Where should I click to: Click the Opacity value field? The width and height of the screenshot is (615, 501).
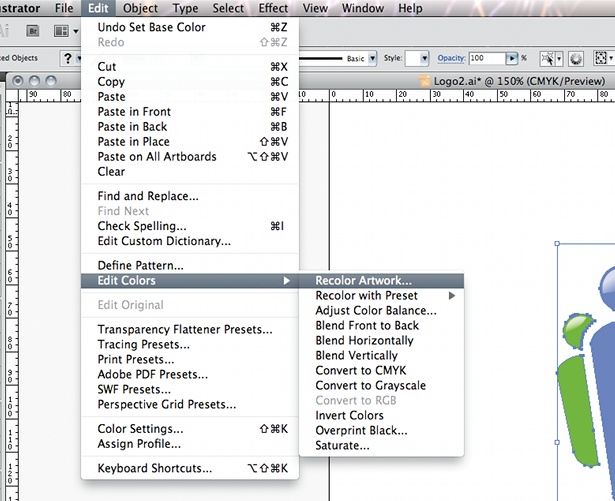click(487, 58)
